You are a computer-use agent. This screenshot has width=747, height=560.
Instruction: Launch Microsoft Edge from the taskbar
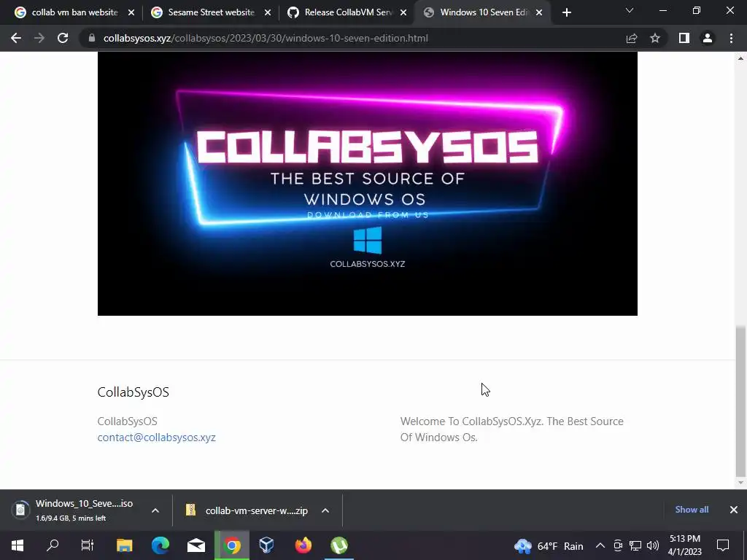point(160,545)
